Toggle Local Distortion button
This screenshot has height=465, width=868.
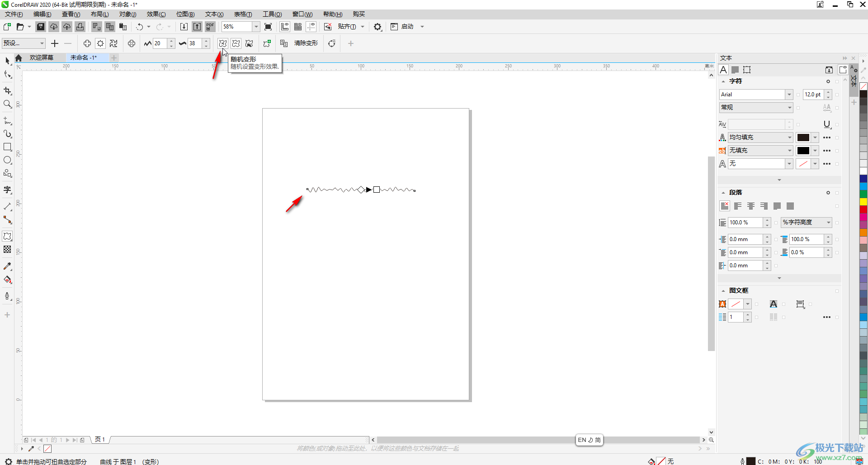(249, 43)
